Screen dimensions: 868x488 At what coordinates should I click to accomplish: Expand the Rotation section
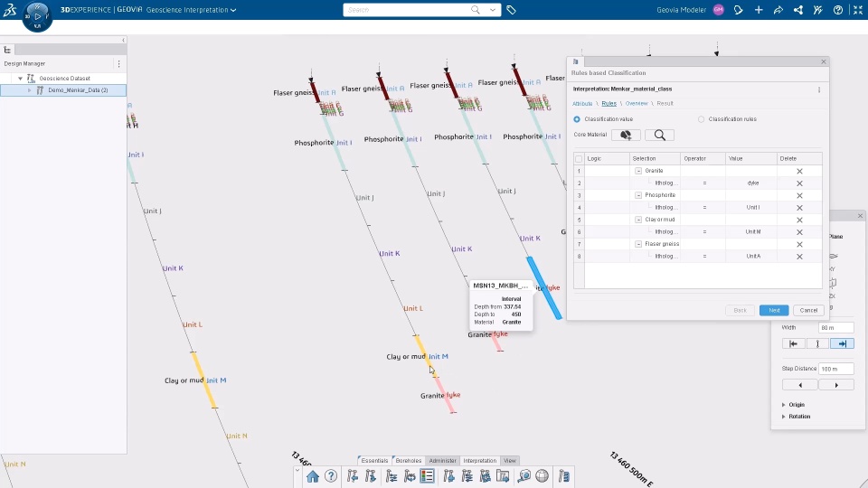[783, 417]
